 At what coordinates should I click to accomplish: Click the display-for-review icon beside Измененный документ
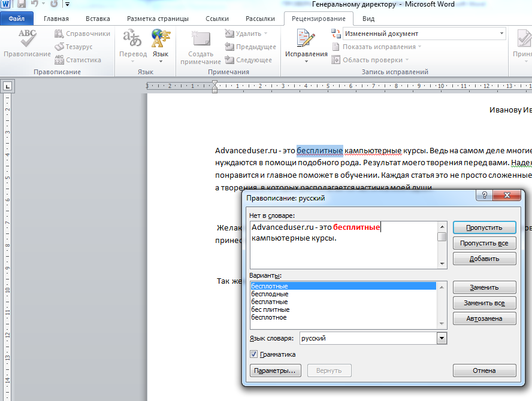coord(336,34)
